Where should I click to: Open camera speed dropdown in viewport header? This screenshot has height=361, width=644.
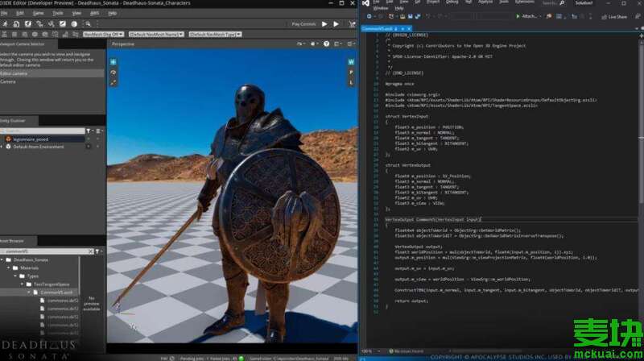click(300, 44)
